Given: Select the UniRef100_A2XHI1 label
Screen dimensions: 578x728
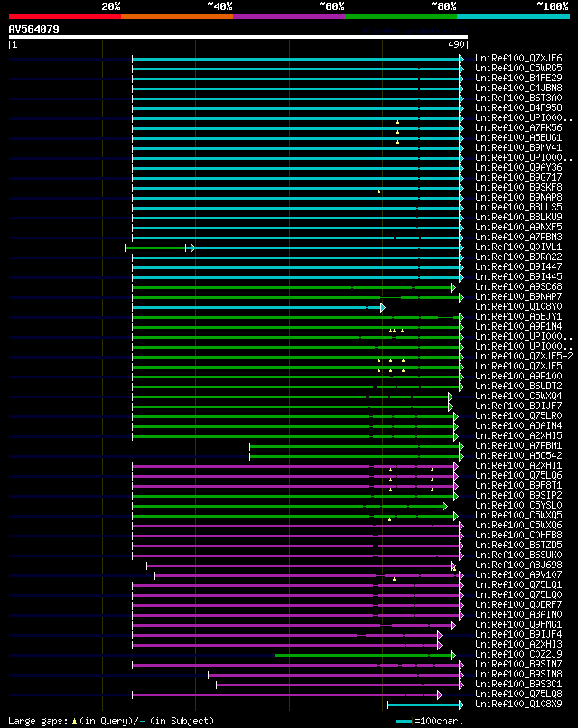Looking at the screenshot, I should pos(518,466).
